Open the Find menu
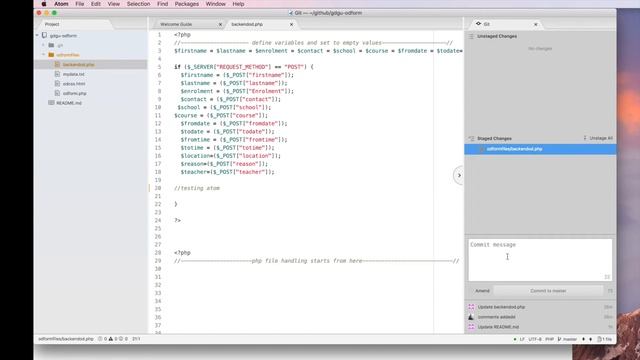The width and height of the screenshot is (640, 360). click(162, 4)
